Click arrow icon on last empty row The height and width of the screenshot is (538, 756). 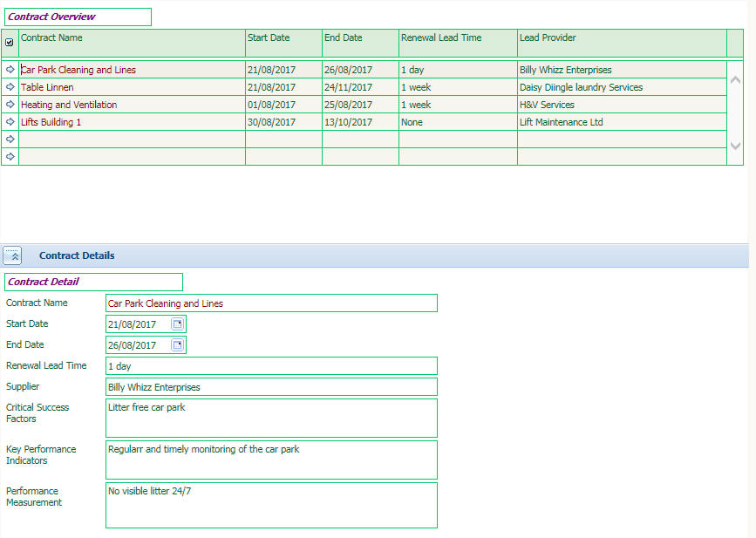(10, 157)
